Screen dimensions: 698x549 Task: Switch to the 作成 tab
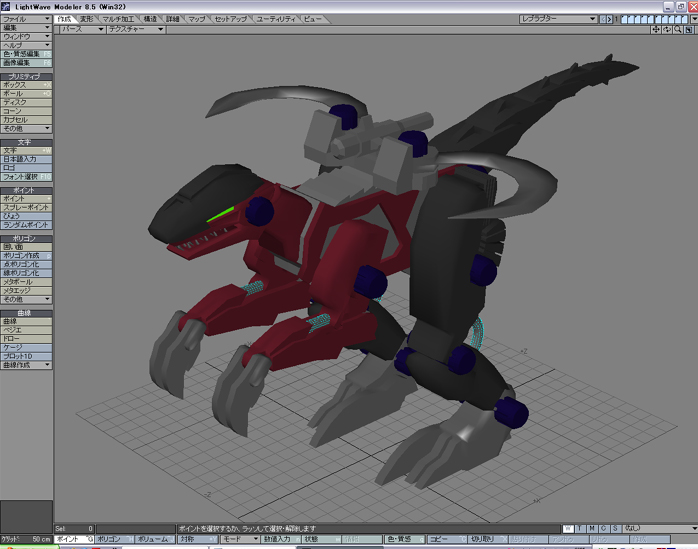64,19
